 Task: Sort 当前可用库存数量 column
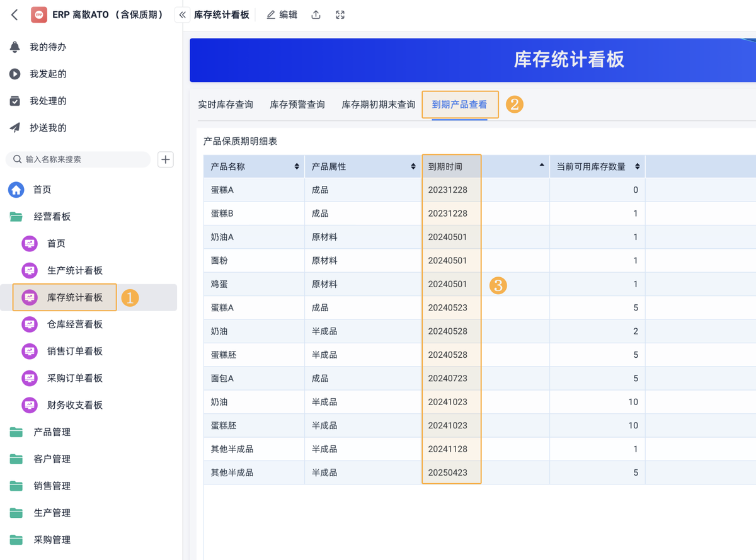click(638, 167)
